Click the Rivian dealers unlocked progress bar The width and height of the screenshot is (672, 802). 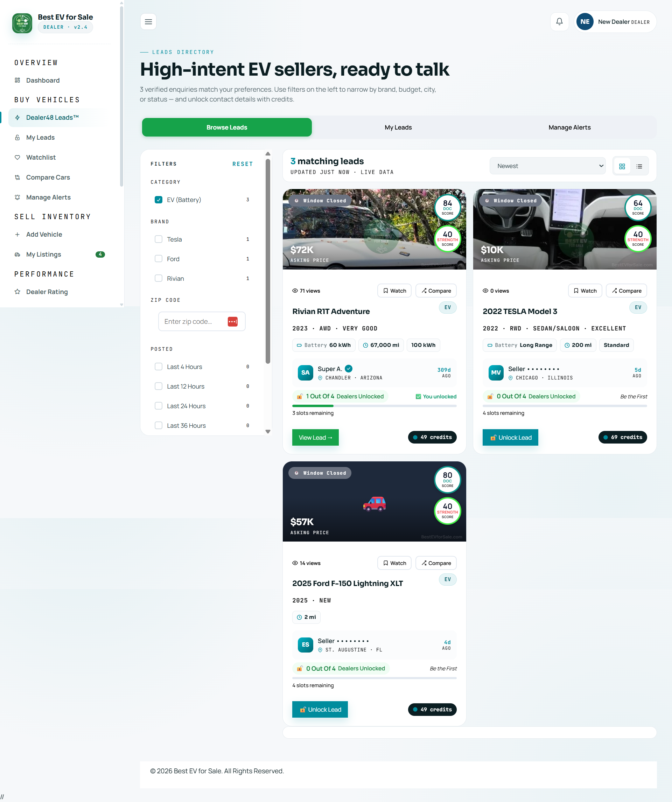click(374, 406)
